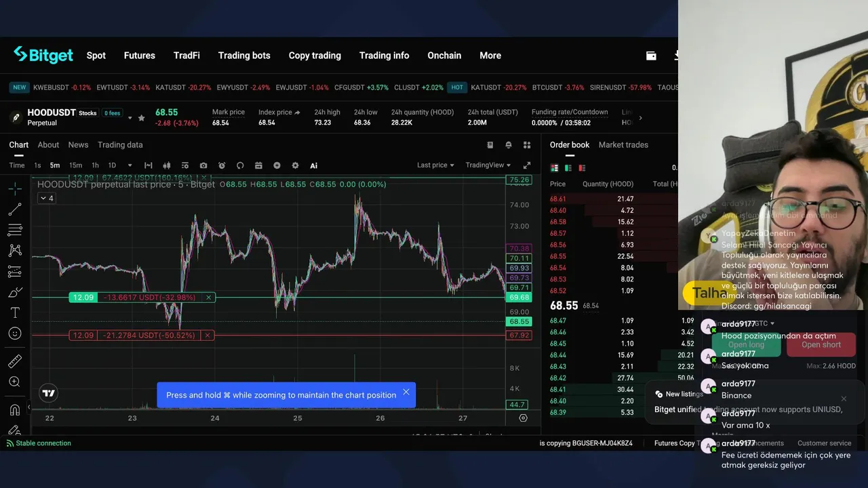Open the TradingView chart source dropdown

click(488, 165)
